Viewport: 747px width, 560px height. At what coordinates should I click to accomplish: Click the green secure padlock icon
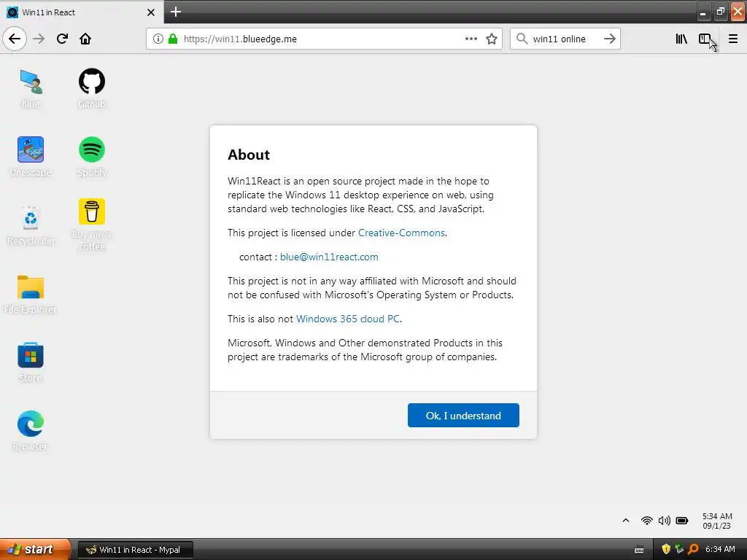[173, 39]
